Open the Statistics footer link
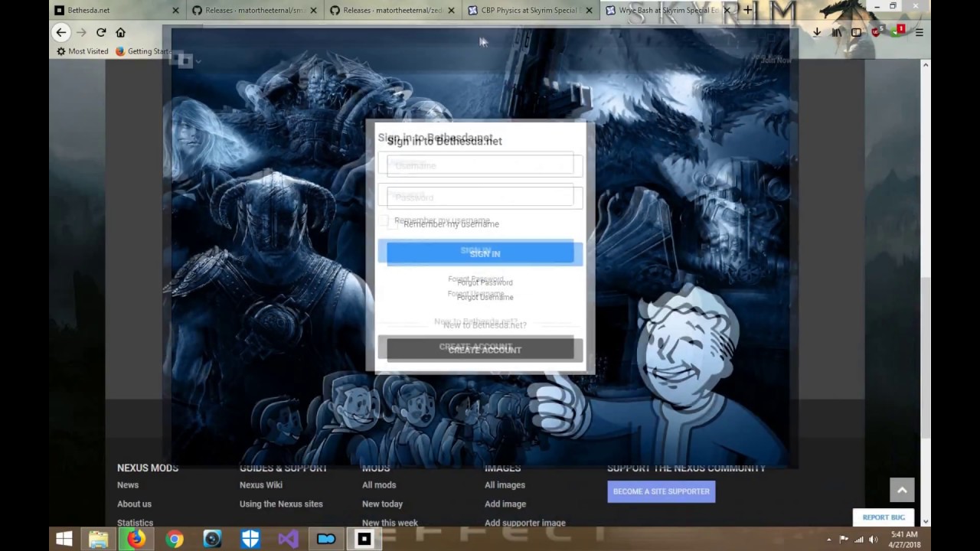The image size is (980, 551). (x=135, y=523)
